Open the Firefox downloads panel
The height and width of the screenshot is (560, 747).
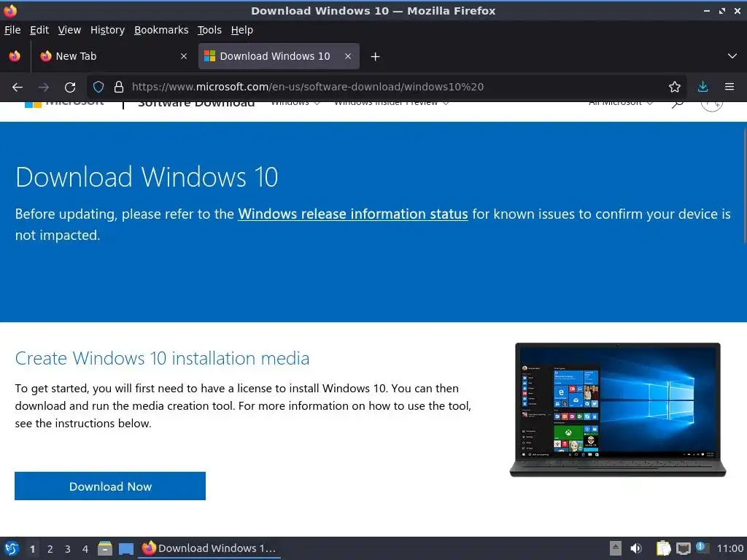coord(703,87)
